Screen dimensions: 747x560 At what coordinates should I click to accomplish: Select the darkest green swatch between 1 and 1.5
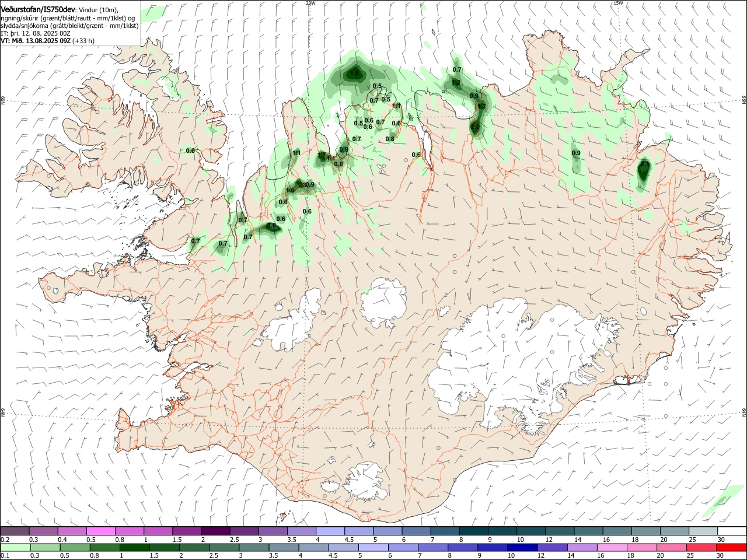[x=134, y=547]
